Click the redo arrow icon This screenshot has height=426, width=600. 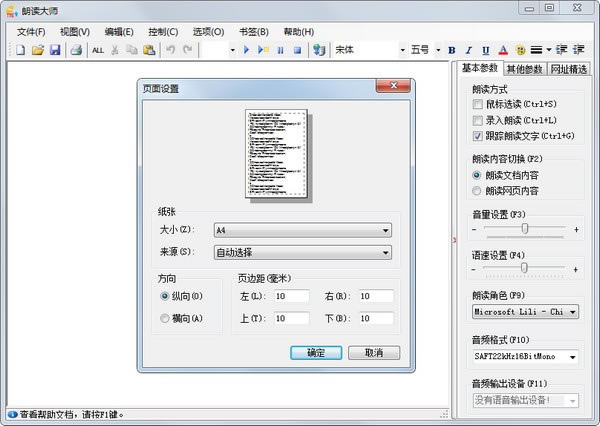click(x=188, y=50)
